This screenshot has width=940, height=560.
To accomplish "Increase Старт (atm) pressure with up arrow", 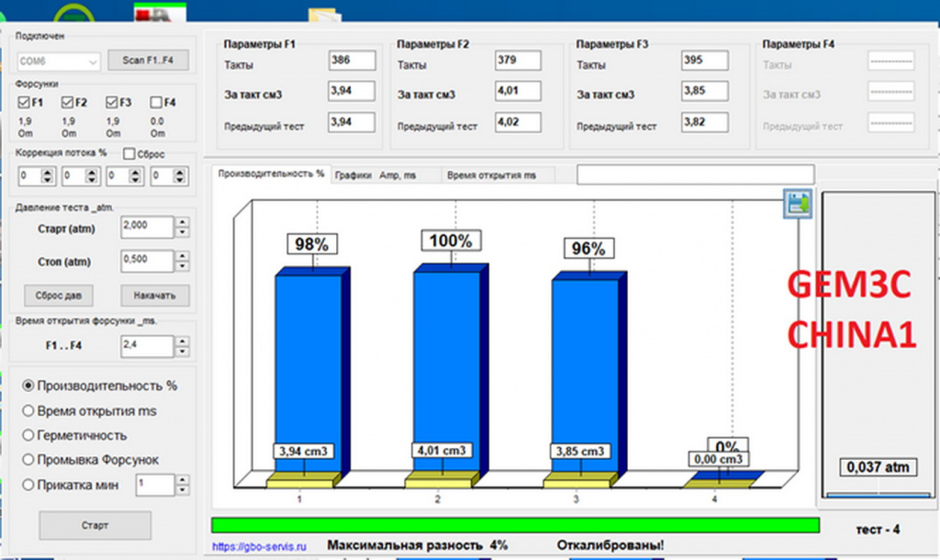I will coord(183,222).
